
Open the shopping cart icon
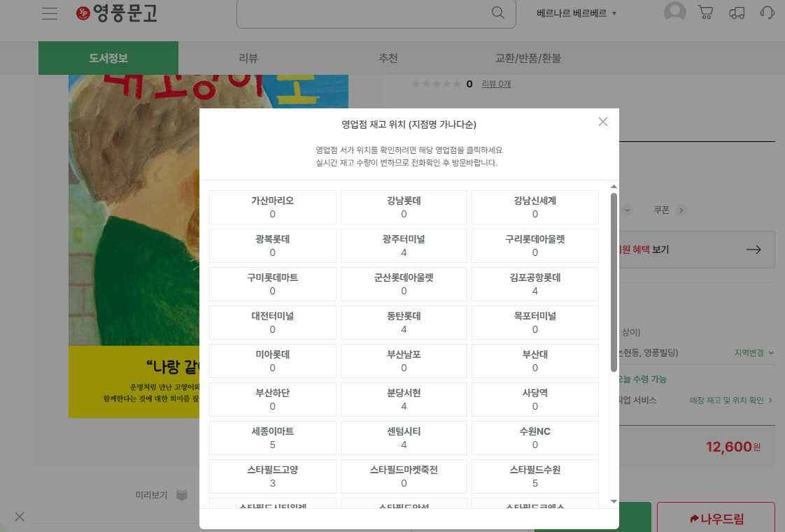click(706, 12)
